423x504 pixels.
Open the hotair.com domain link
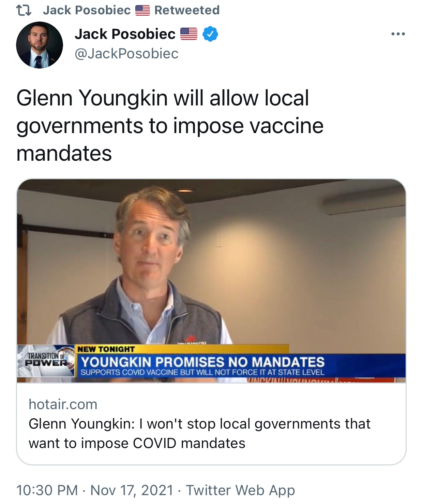coord(63,404)
